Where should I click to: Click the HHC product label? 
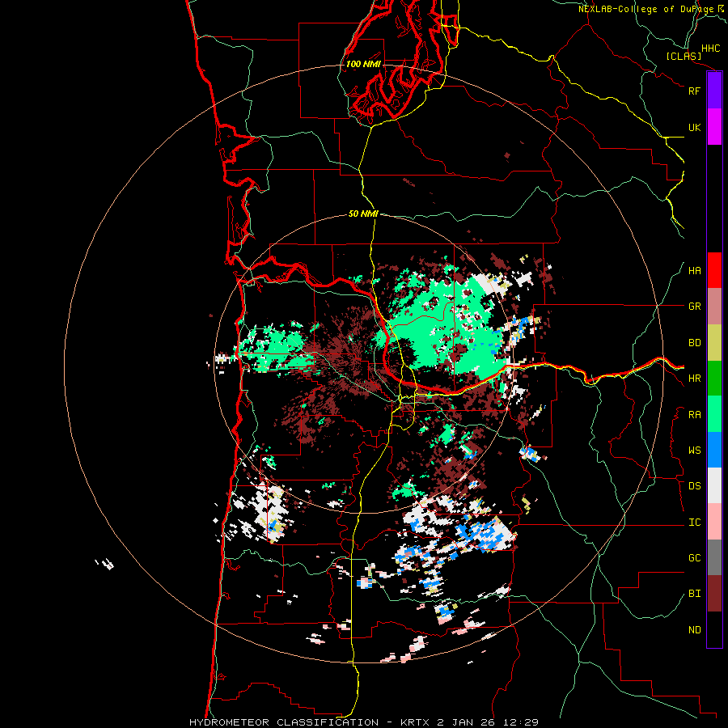coord(710,49)
